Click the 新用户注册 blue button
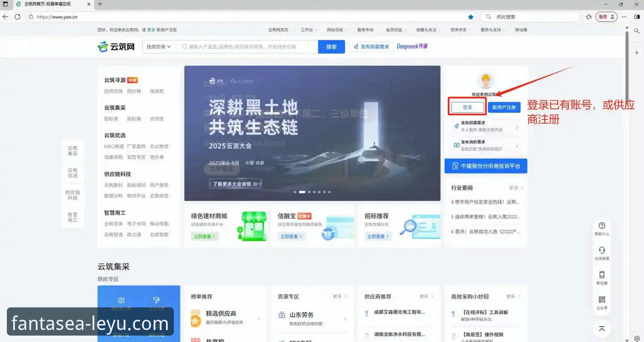Viewport: 644px width, 342px height. pos(504,107)
